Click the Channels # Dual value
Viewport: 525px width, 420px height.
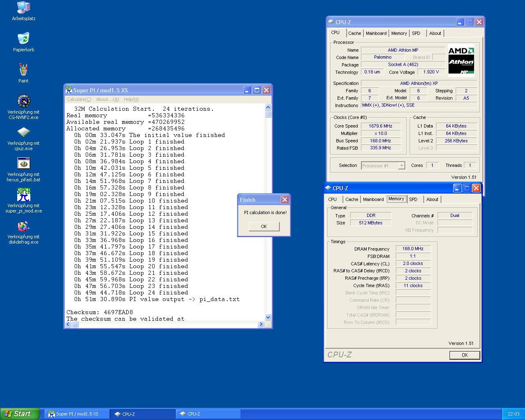tap(455, 216)
